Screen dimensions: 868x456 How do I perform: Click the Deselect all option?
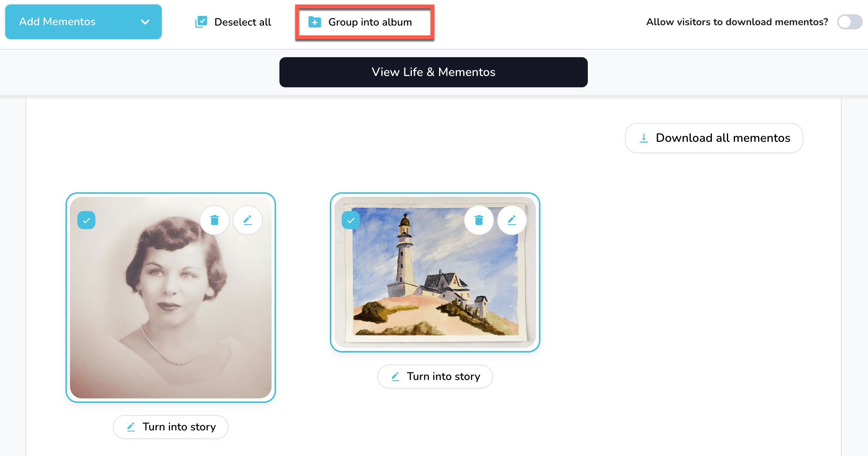pyautogui.click(x=243, y=22)
